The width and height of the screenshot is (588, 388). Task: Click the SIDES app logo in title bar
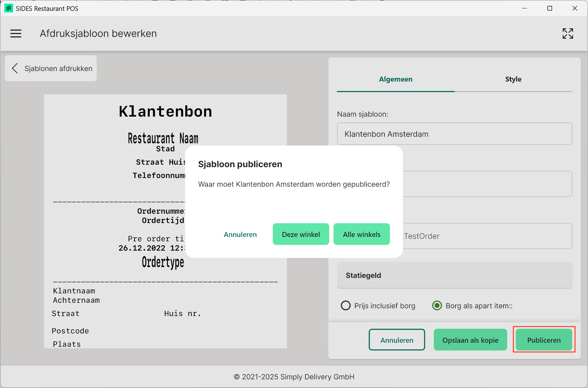pyautogui.click(x=8, y=8)
